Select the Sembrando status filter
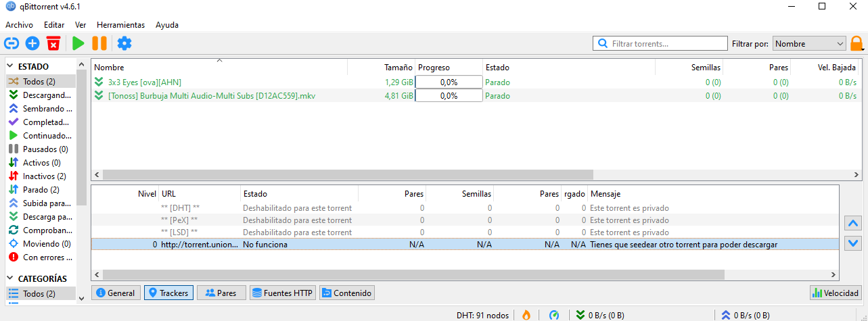 tap(40, 109)
